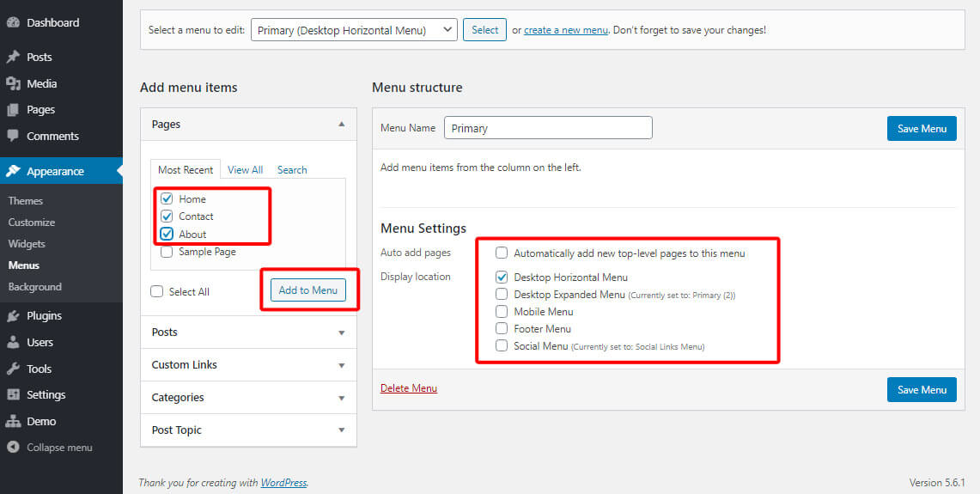Viewport: 980px width, 494px height.
Task: Expand the Custom Links section
Action: [x=248, y=364]
